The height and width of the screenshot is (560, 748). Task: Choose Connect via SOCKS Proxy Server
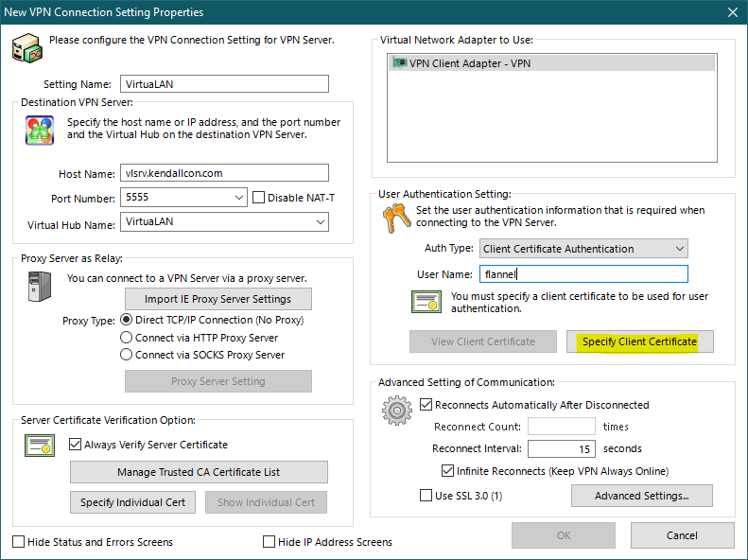coord(127,355)
